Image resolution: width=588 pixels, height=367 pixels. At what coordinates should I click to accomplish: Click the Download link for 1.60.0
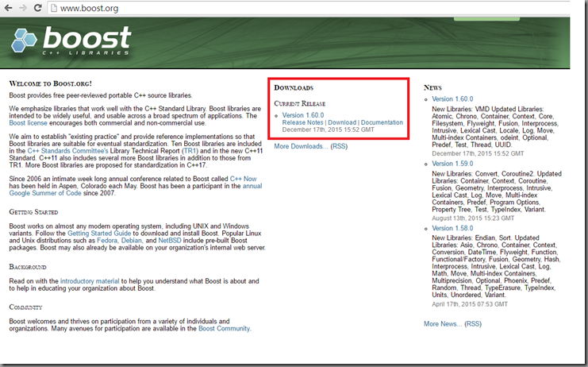point(342,122)
